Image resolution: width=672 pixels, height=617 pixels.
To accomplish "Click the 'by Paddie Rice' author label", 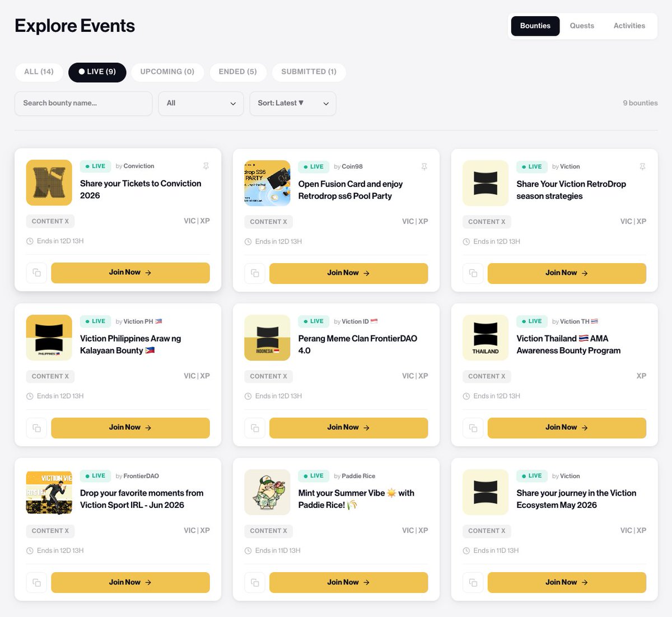I will (x=354, y=476).
